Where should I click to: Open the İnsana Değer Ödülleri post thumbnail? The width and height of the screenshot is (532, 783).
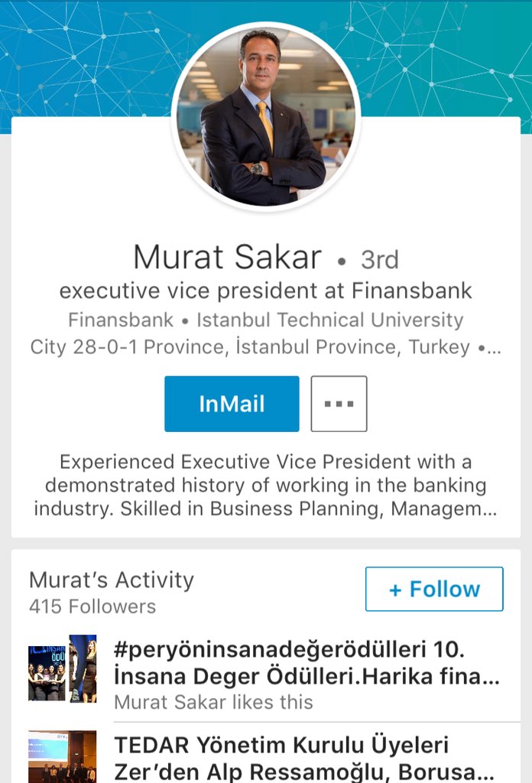click(63, 668)
